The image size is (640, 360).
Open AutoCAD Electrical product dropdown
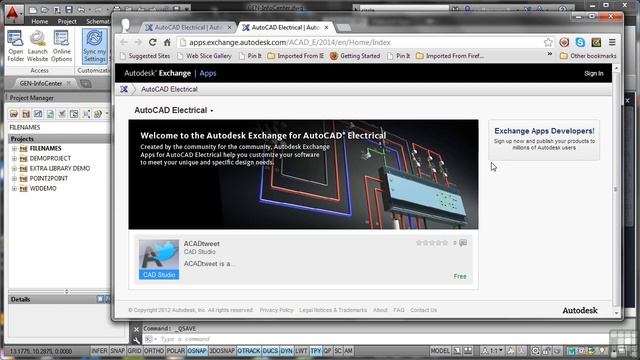(x=174, y=110)
